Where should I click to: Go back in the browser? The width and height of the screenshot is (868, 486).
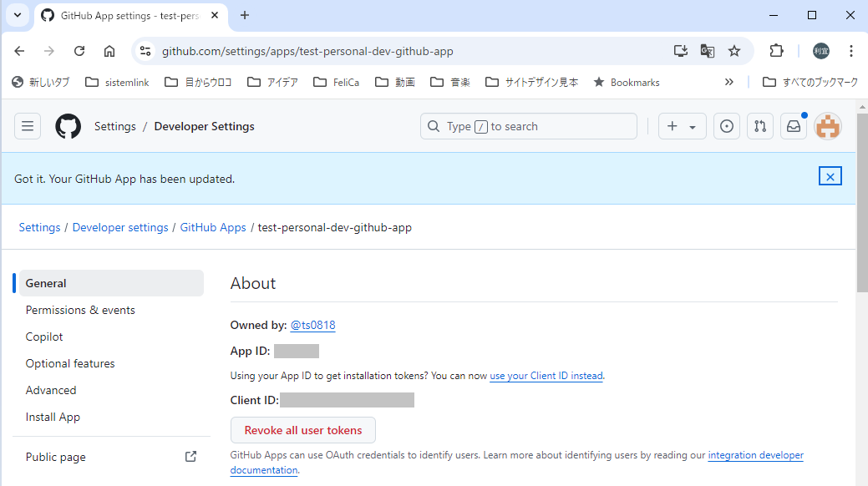[19, 51]
